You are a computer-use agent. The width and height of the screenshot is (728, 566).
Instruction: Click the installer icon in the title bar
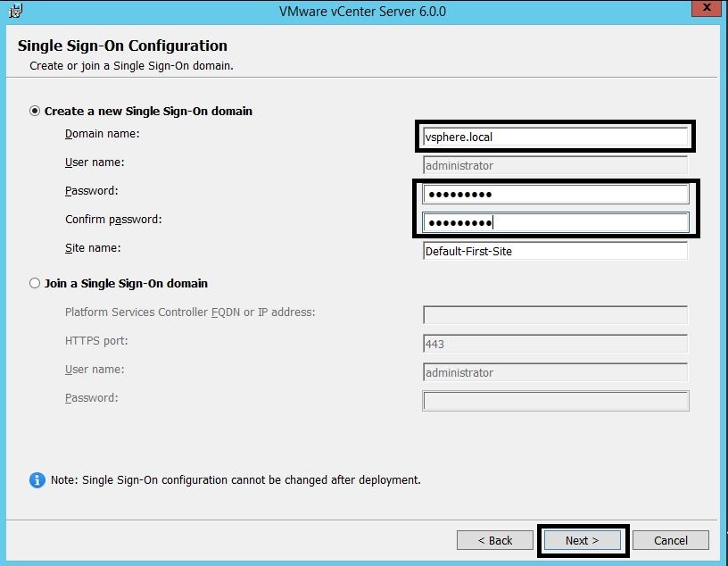(x=14, y=11)
